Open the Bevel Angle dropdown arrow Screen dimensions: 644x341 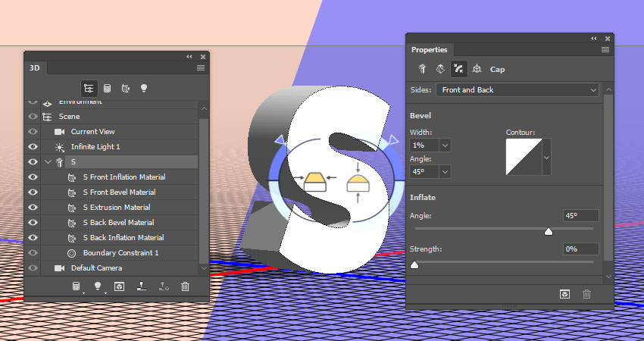(445, 172)
